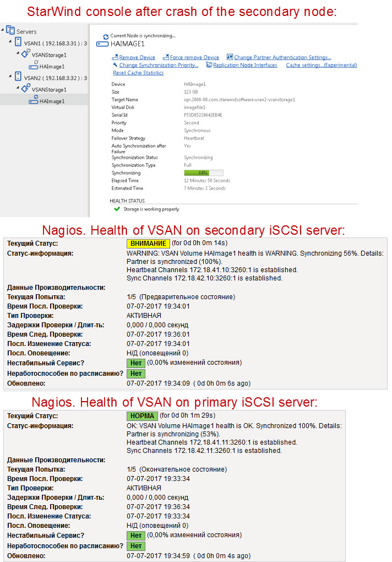Click the Нет badge beside Нестабильный Сервис in primary panel

tap(136, 536)
